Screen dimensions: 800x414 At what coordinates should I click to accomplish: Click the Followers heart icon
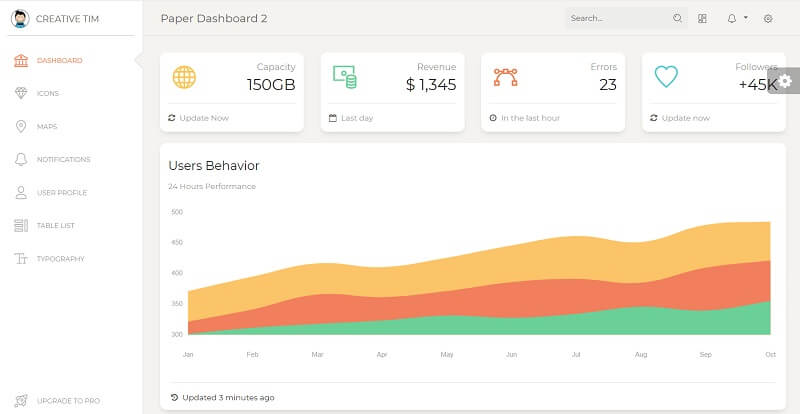(x=666, y=77)
